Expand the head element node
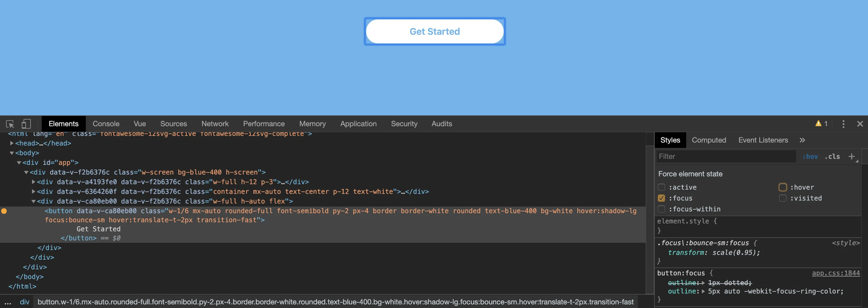868x308 pixels. click(12, 143)
